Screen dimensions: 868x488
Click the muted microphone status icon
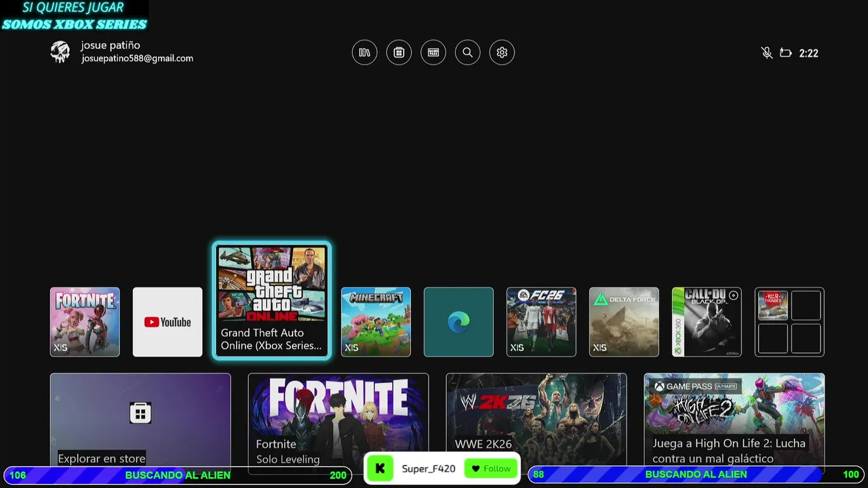pos(767,53)
